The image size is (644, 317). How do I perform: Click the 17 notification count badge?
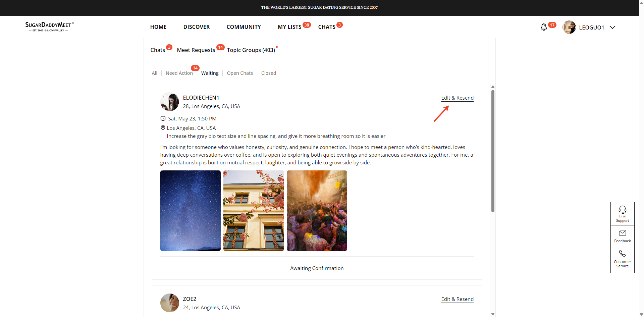pyautogui.click(x=552, y=25)
